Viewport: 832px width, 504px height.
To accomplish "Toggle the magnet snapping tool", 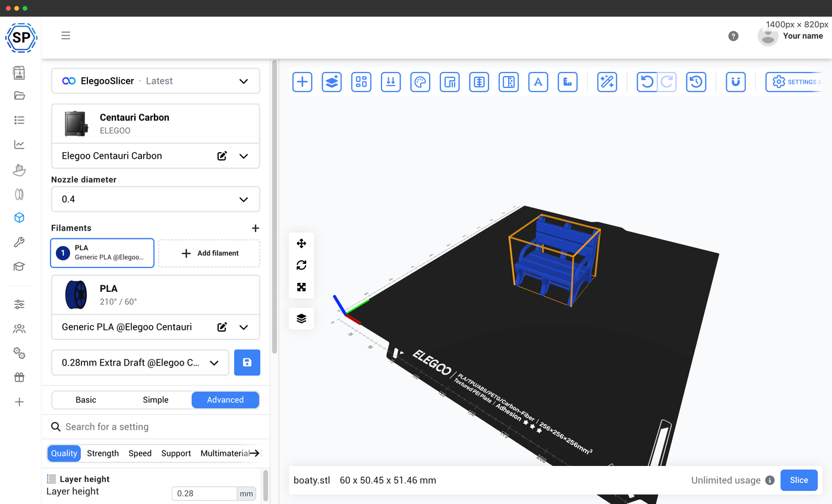I will [736, 82].
